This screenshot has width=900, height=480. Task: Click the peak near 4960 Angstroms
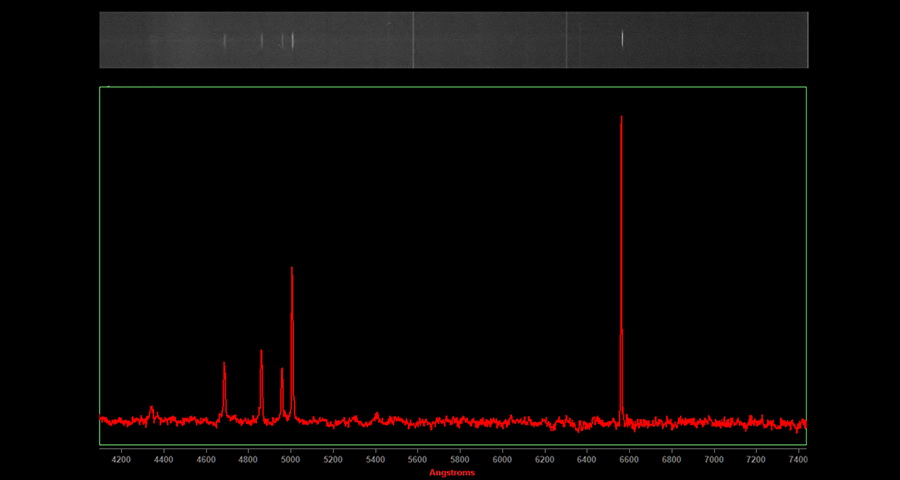282,371
